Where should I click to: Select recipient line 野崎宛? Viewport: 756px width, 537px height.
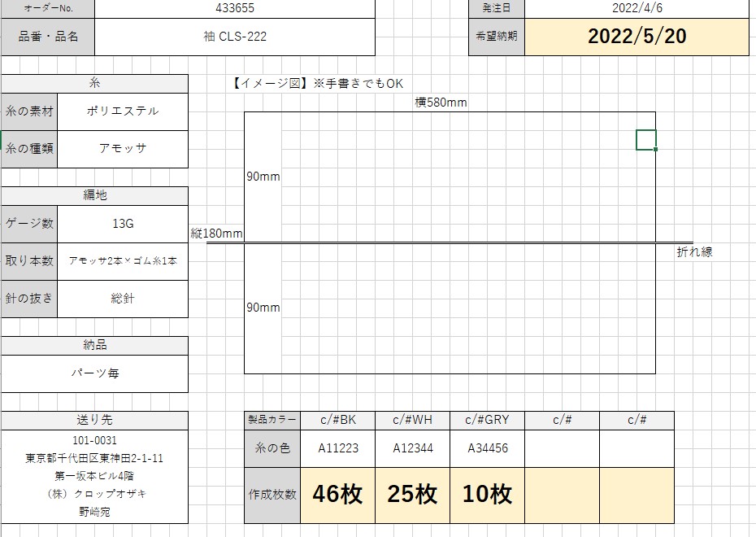[x=94, y=512]
